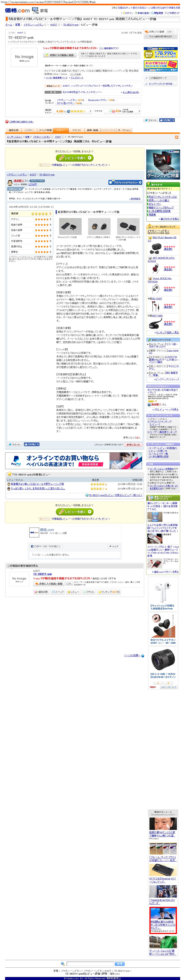Screen dimensions: 185x980
Task: Register favorite via お気に入り製品に登録 button
Action: (x=49, y=584)
